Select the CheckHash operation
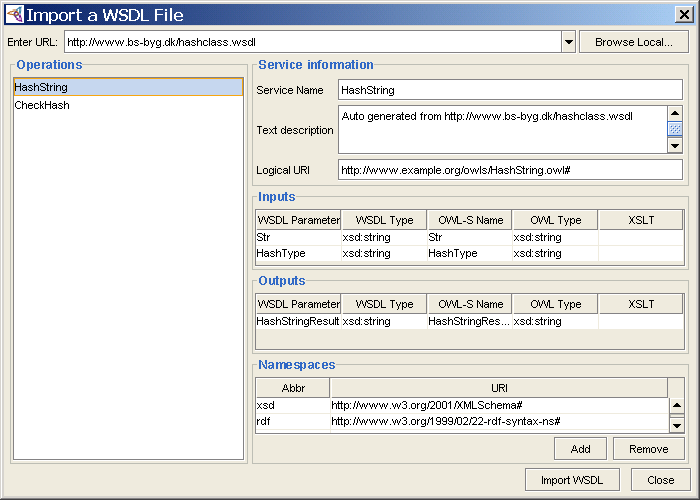The height and width of the screenshot is (500, 700). point(128,105)
